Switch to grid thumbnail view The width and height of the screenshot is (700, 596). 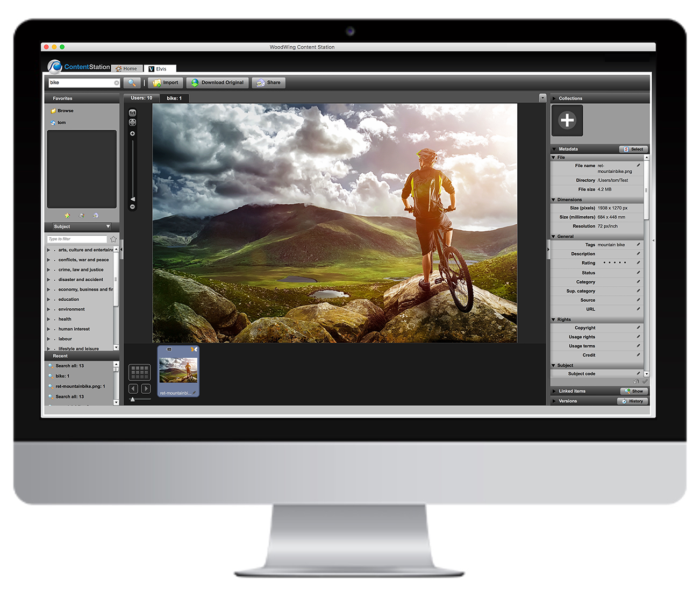pyautogui.click(x=139, y=372)
